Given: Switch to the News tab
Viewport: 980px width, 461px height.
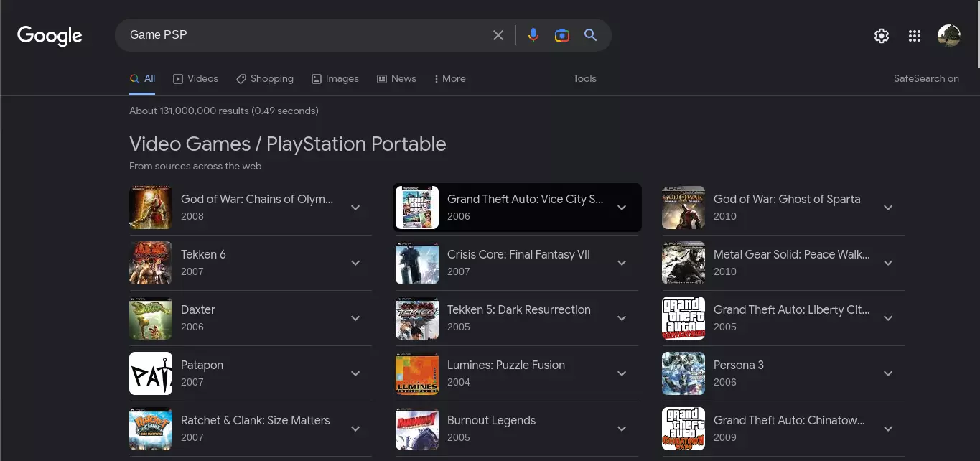Looking at the screenshot, I should pyautogui.click(x=396, y=79).
